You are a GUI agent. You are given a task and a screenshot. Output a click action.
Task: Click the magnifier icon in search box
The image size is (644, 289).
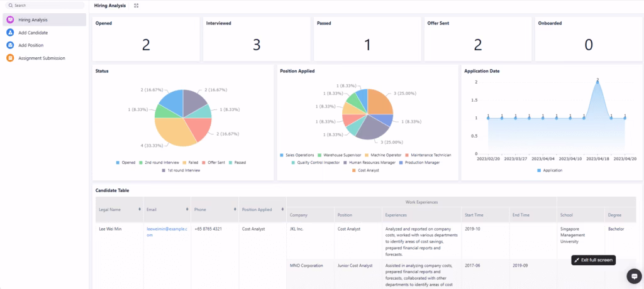10,5
